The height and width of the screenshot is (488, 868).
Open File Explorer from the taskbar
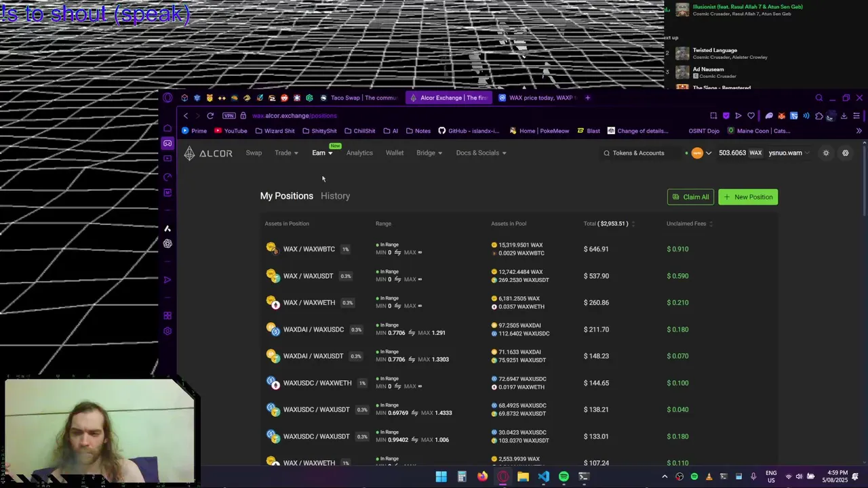tap(523, 476)
